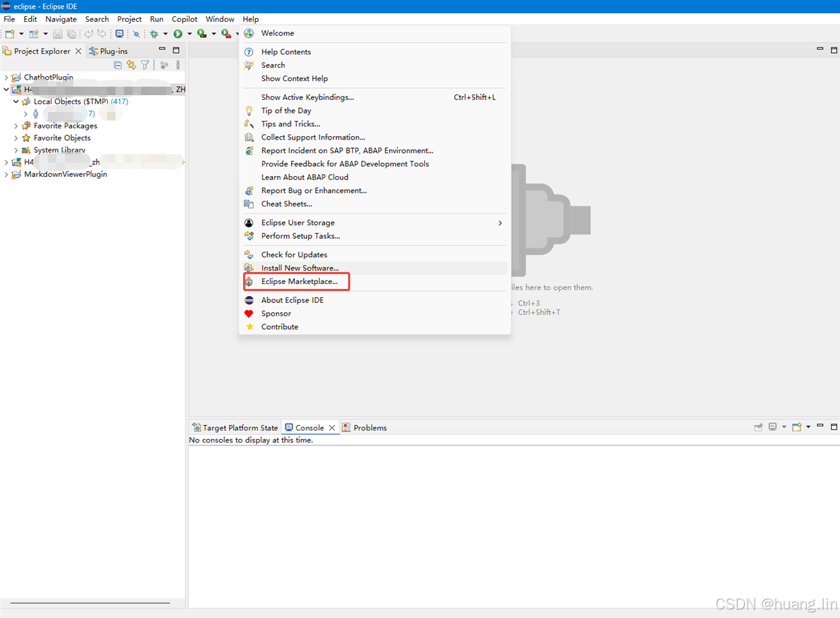
Task: Click Pin Console icon in Console toolbar
Action: 758,427
